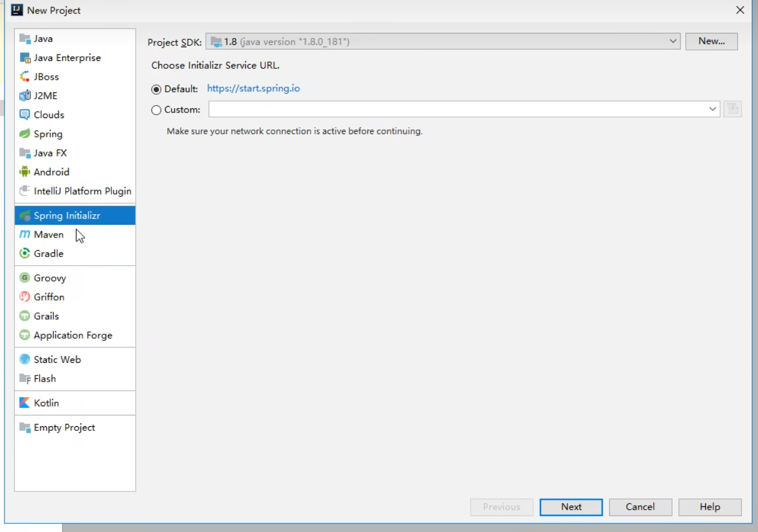Open the https://start.spring.io link
758x532 pixels.
click(x=254, y=88)
